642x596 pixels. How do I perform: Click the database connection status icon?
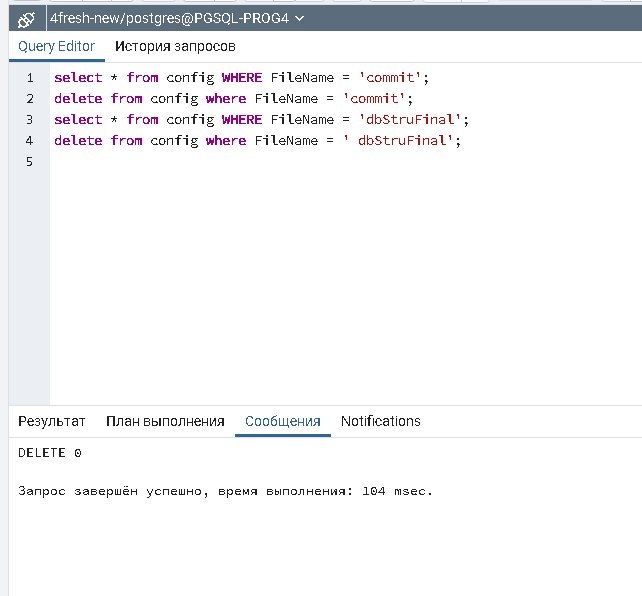pos(26,18)
